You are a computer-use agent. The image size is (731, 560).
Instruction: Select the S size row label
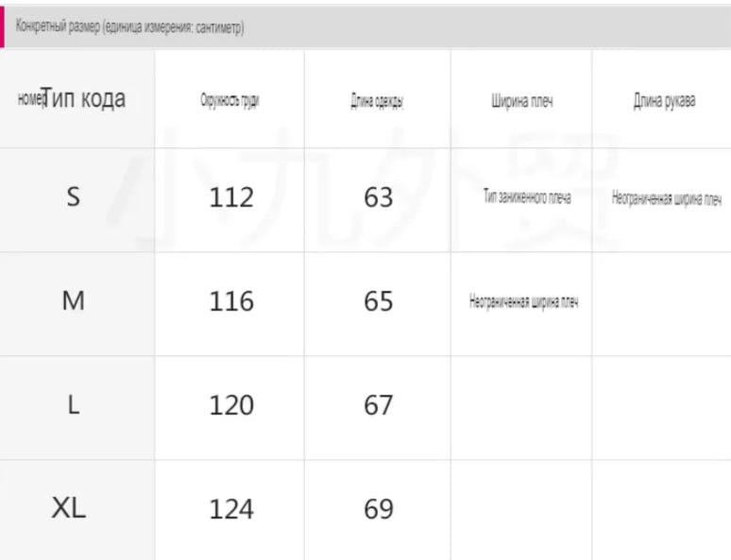coord(73,196)
